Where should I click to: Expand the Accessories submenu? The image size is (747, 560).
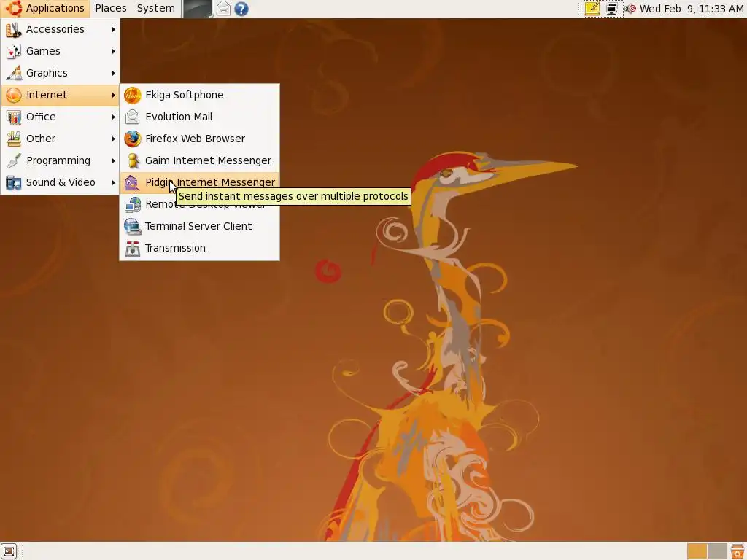[60, 29]
